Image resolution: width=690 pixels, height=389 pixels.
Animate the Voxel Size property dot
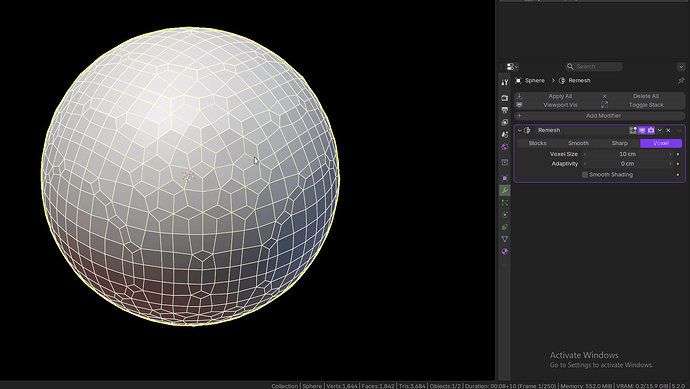point(678,154)
